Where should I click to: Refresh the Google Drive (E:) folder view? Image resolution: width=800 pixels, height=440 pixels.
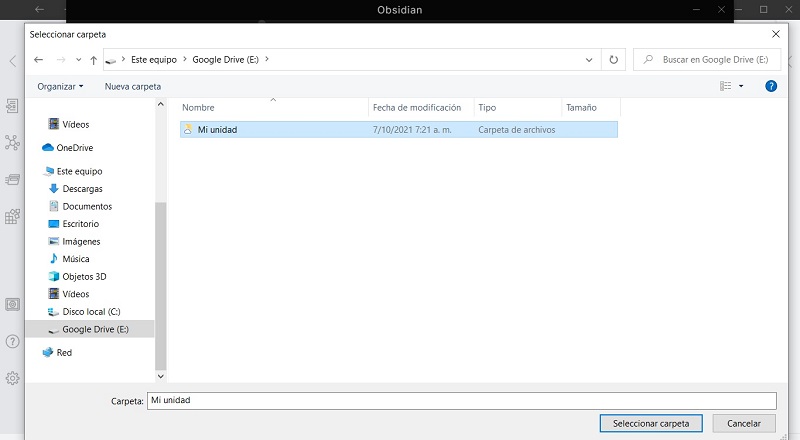tap(613, 60)
